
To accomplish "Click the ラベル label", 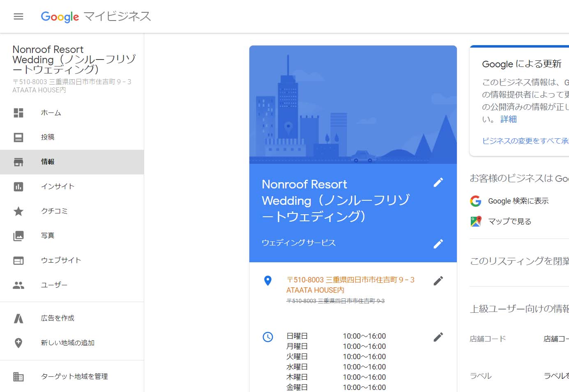I will point(481,376).
